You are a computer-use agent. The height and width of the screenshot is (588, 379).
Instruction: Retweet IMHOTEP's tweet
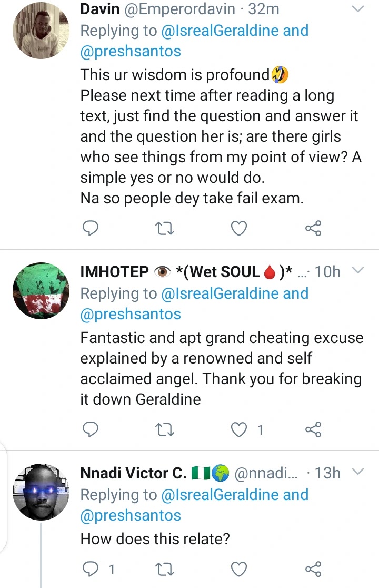pos(165,430)
